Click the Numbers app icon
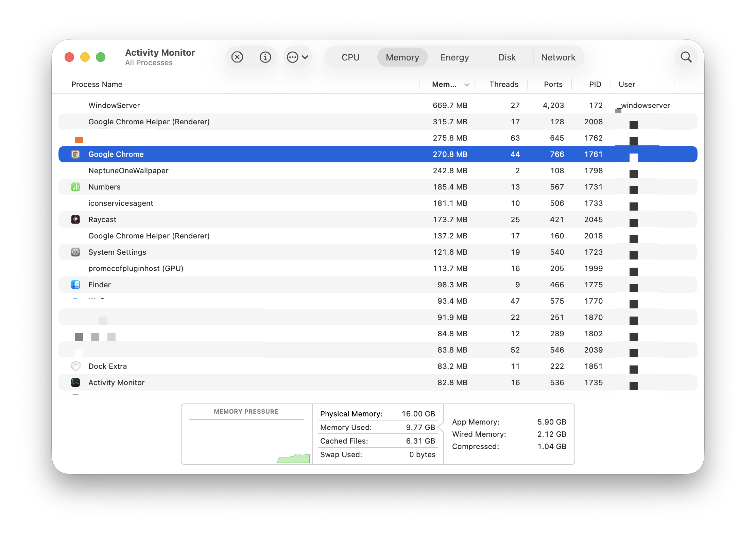Image resolution: width=756 pixels, height=538 pixels. (75, 187)
